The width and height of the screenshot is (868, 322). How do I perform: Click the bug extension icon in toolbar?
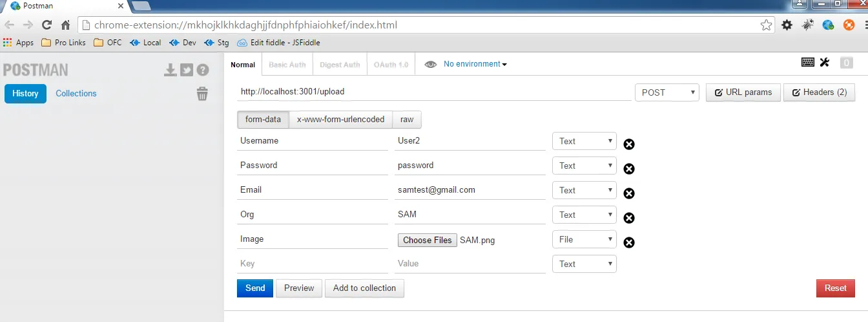807,25
